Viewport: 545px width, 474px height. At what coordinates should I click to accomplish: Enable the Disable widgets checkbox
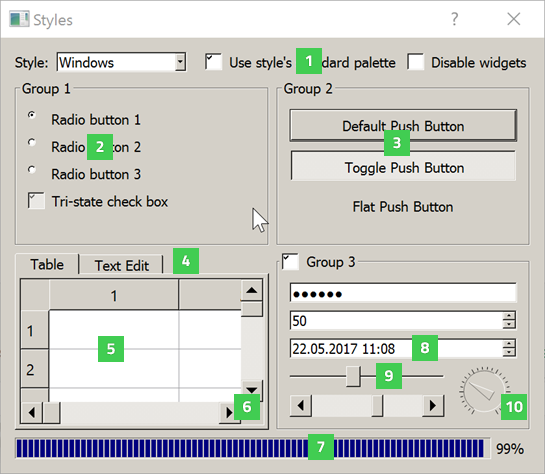[416, 62]
